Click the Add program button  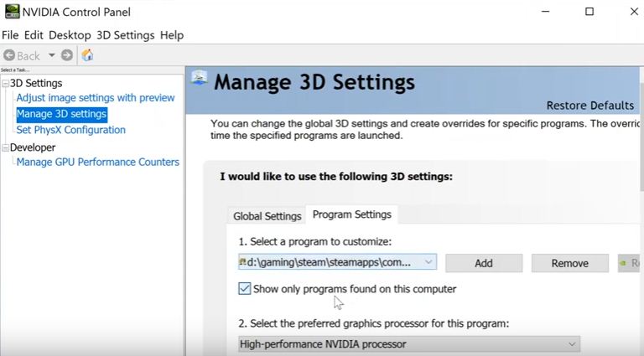pyautogui.click(x=484, y=263)
